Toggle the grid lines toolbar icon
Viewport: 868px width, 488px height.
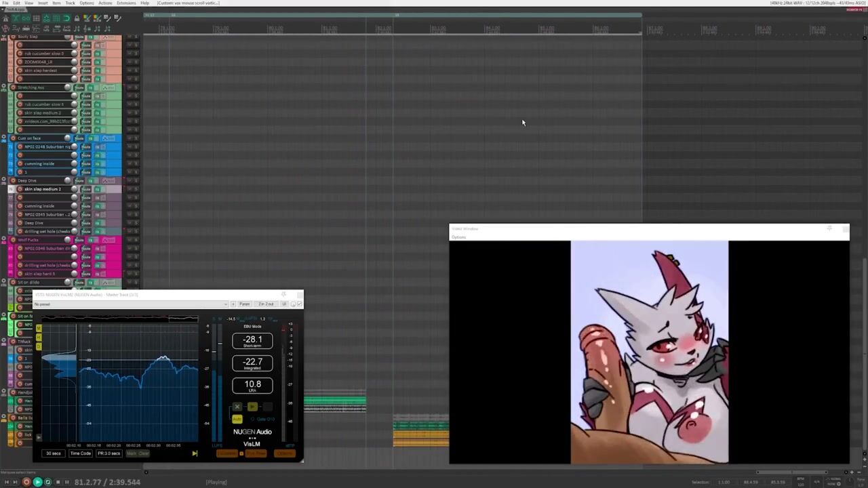[x=36, y=18]
